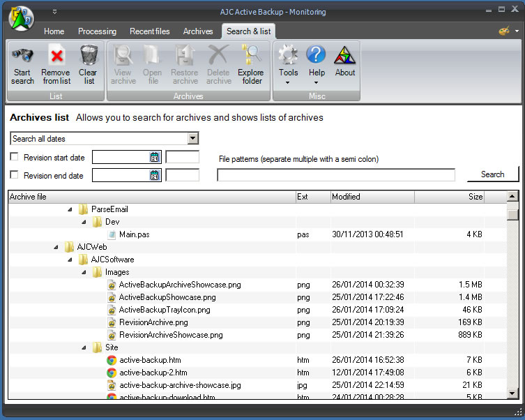This screenshot has height=420, width=525.
Task: Click the Dev folder icon
Action: tap(97, 222)
